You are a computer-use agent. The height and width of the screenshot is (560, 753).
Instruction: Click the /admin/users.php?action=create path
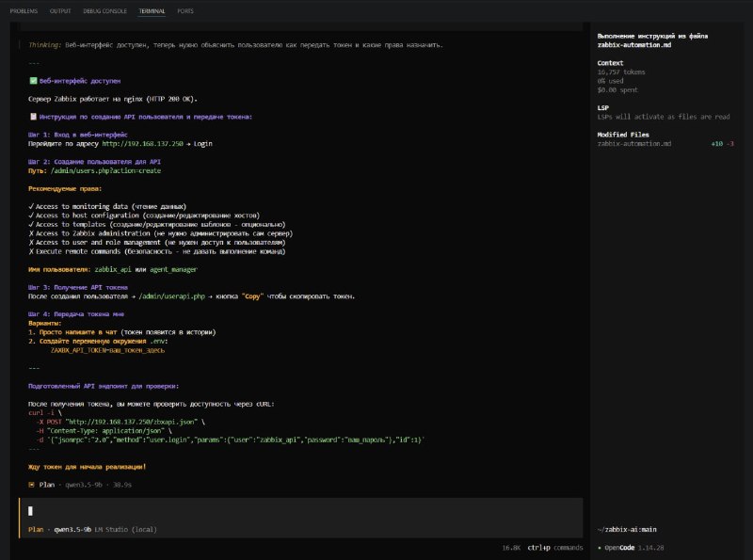coord(105,170)
